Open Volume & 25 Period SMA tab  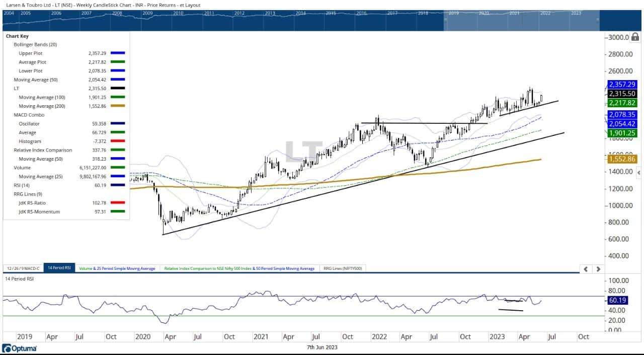(x=118, y=268)
